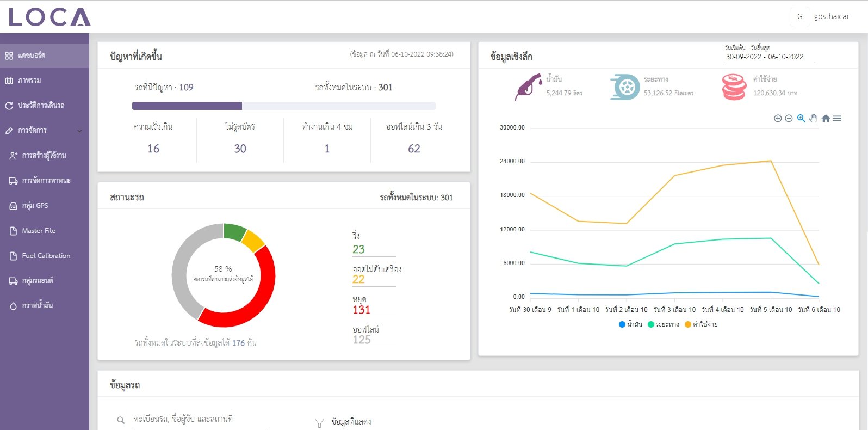Viewport: 868px width, 430px height.
Task: Click the vehicle search input field
Action: point(199,419)
